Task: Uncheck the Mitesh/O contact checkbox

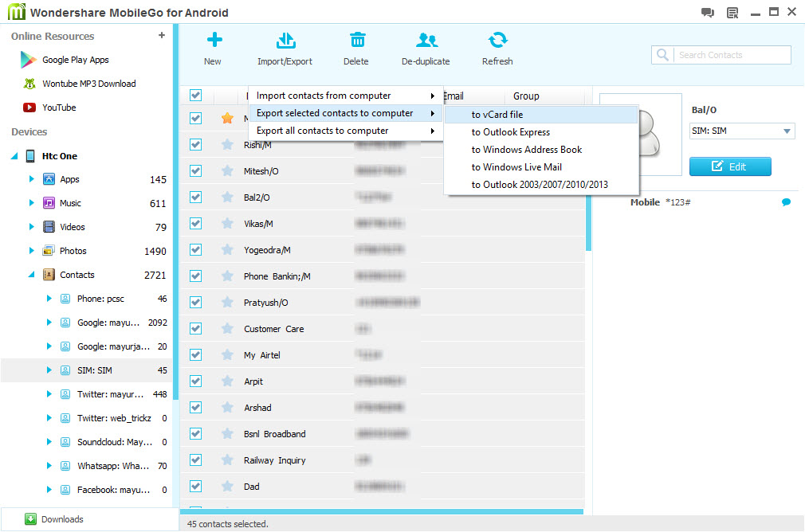Action: pos(195,171)
